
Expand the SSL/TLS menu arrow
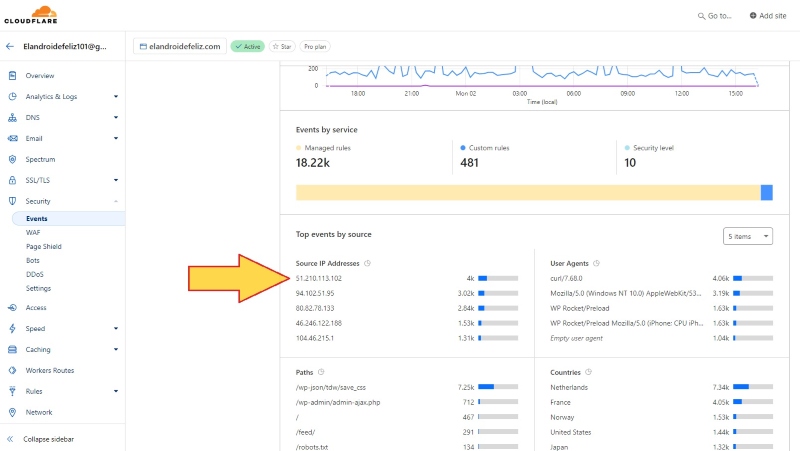pos(116,180)
